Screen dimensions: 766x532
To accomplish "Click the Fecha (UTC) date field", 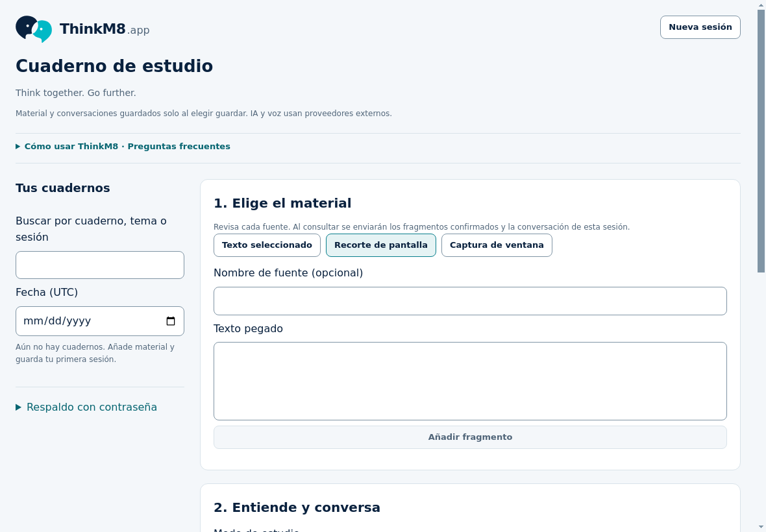I will pos(100,321).
